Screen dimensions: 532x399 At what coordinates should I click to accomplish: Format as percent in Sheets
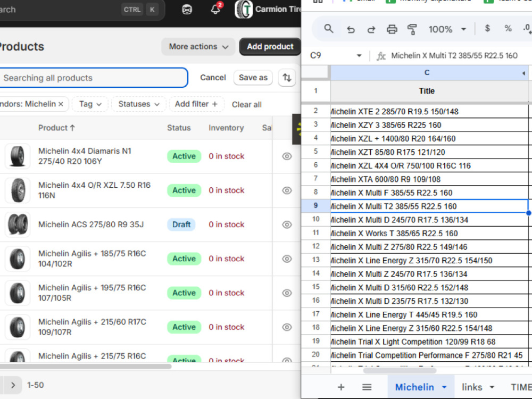[508, 29]
